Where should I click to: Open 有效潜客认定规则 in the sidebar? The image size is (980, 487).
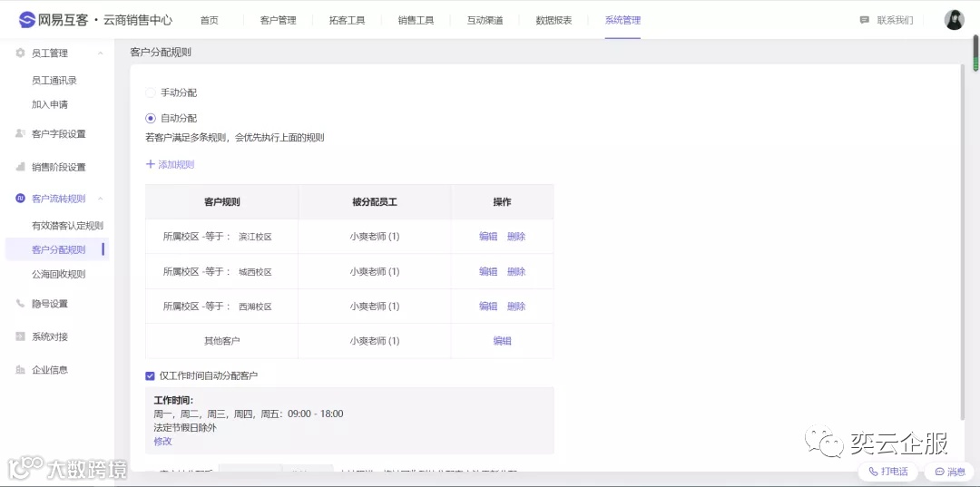pyautogui.click(x=67, y=226)
